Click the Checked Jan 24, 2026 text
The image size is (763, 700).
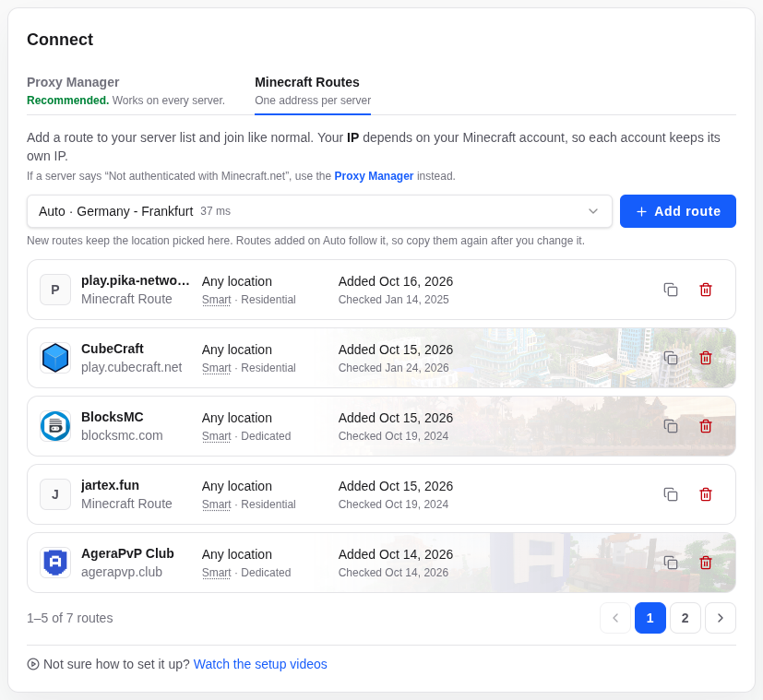pos(393,368)
